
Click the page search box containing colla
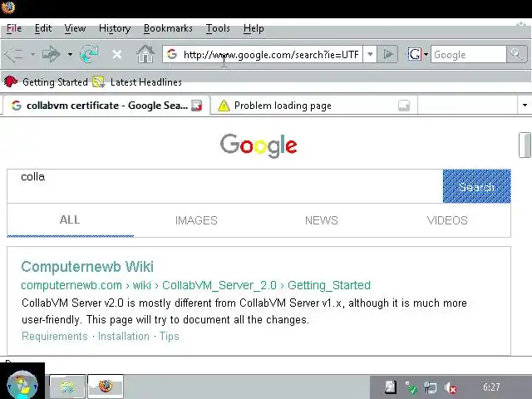point(225,186)
